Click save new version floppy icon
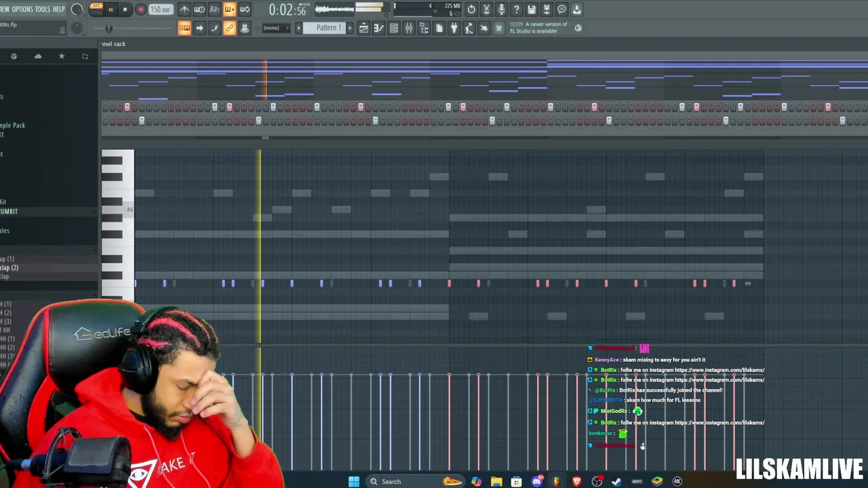Screen dimensions: 868x488 (547, 9)
